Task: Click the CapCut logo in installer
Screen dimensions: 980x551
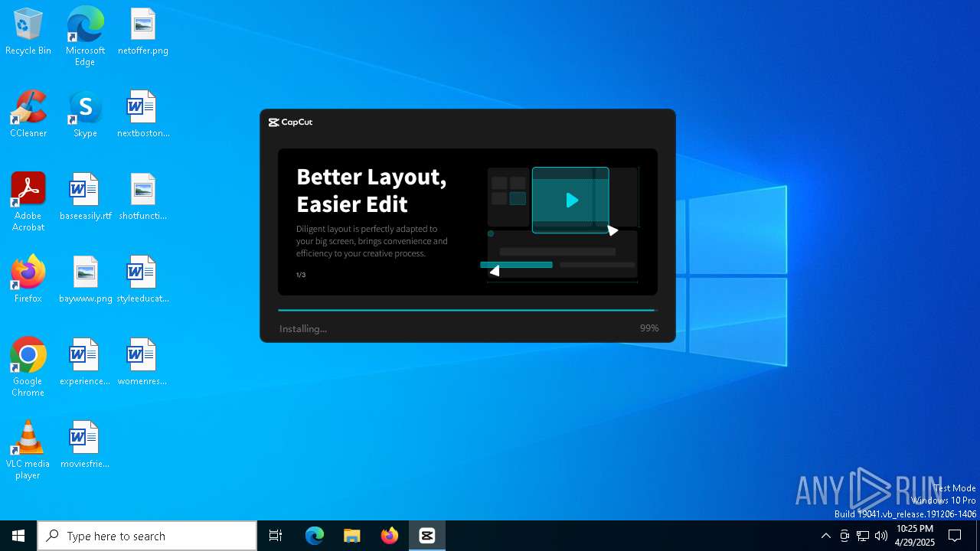Action: (x=290, y=122)
